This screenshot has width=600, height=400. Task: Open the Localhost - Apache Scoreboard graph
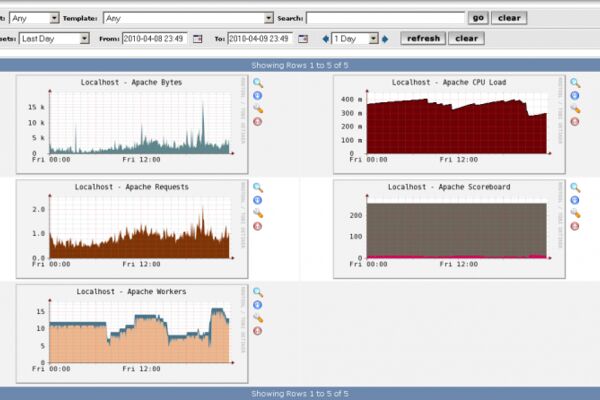coord(449,229)
